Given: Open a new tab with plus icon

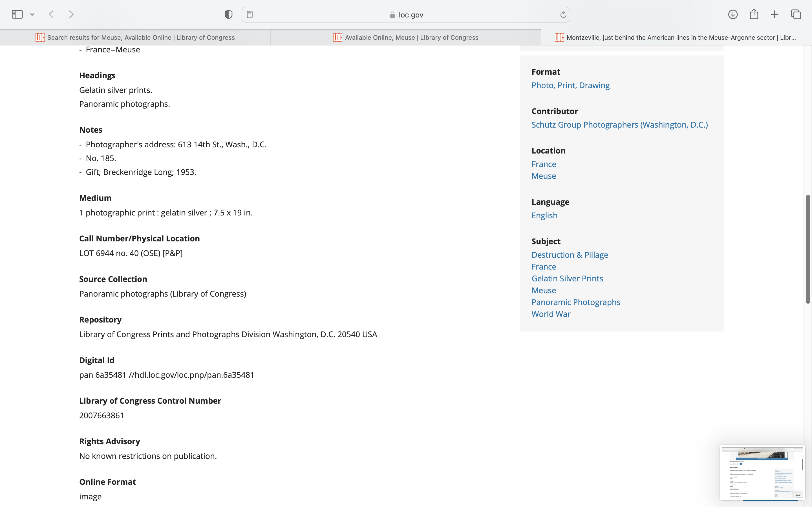Looking at the screenshot, I should point(775,14).
